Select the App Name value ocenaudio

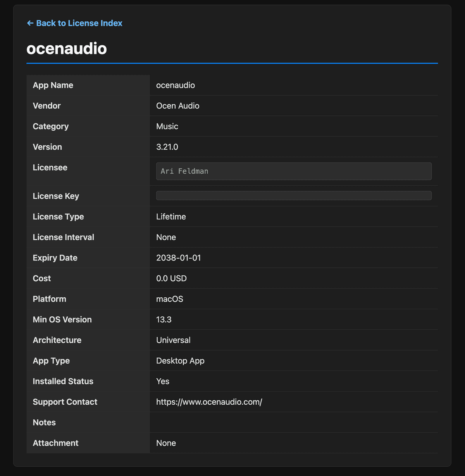pos(176,85)
